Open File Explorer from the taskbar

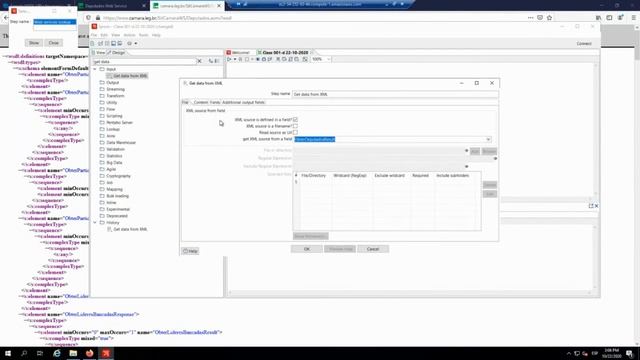[x=73, y=353]
